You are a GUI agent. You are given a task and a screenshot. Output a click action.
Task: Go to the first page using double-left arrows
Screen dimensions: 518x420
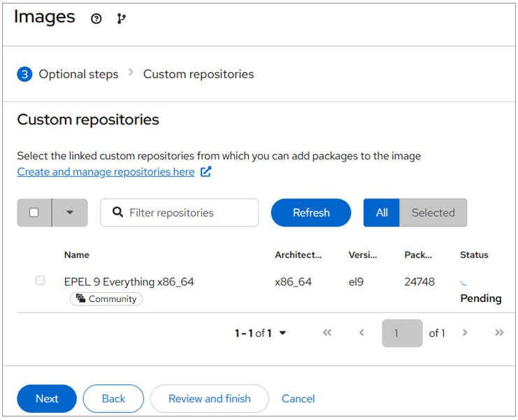[x=327, y=333]
